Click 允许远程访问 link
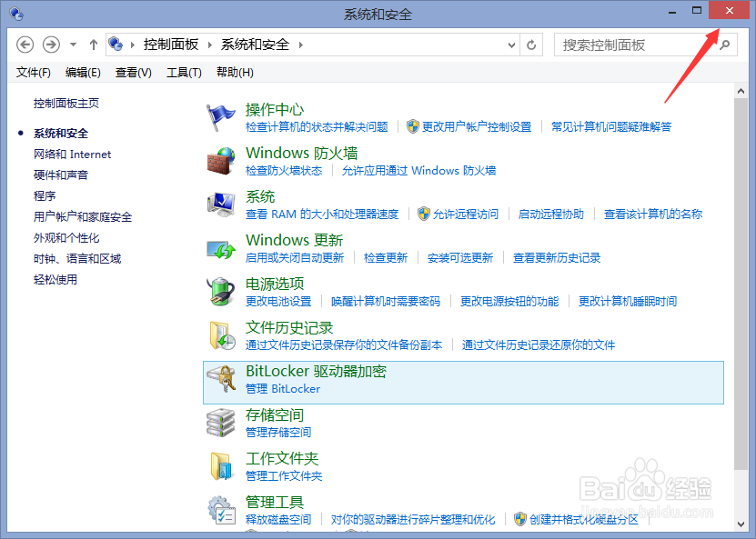This screenshot has height=539, width=756. coord(465,214)
